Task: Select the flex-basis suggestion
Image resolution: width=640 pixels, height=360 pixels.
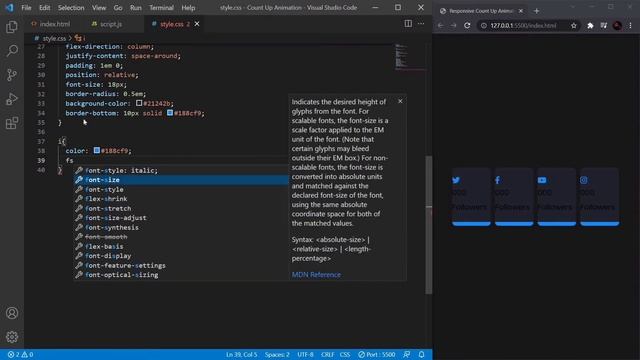Action: pos(181,246)
